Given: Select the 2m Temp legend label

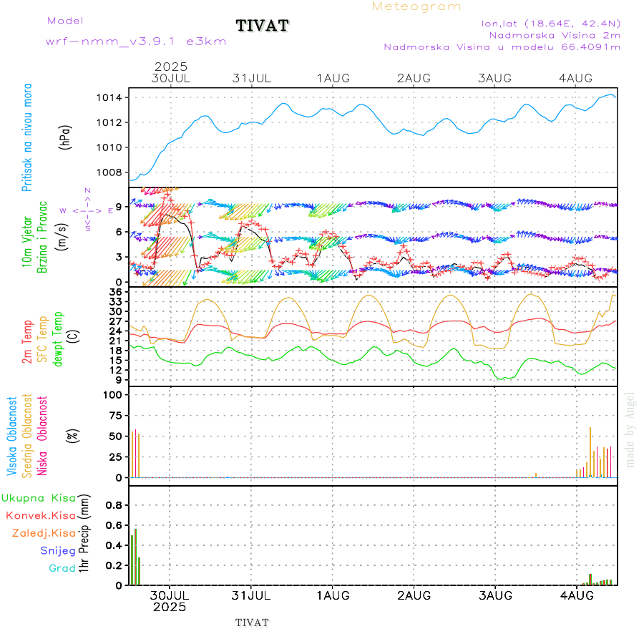Looking at the screenshot, I should pyautogui.click(x=27, y=342).
